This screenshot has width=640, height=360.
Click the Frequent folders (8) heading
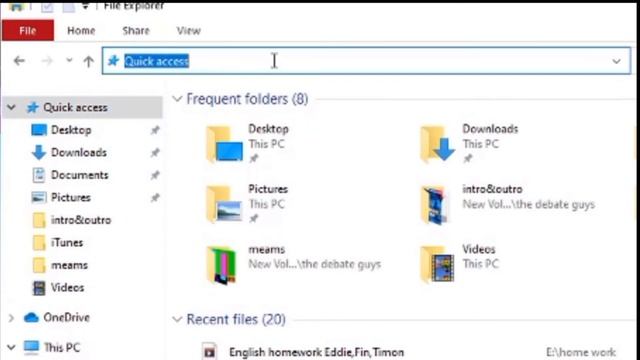click(x=247, y=99)
